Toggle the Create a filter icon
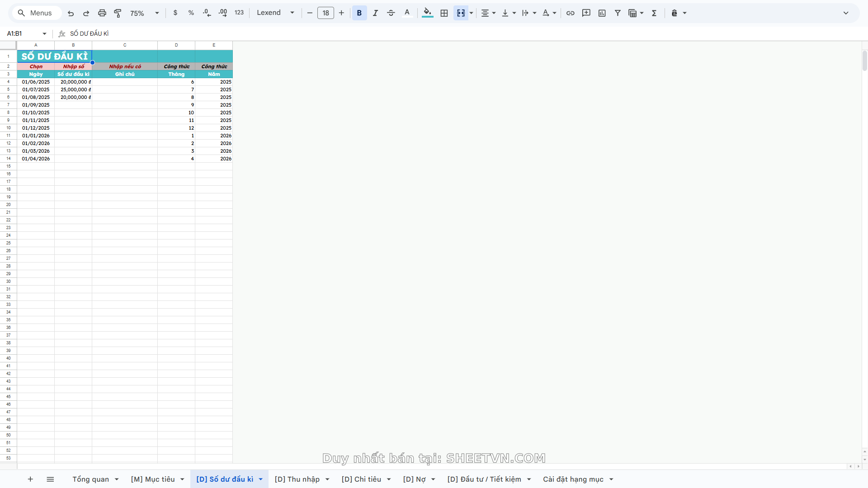868x488 pixels. click(x=618, y=13)
